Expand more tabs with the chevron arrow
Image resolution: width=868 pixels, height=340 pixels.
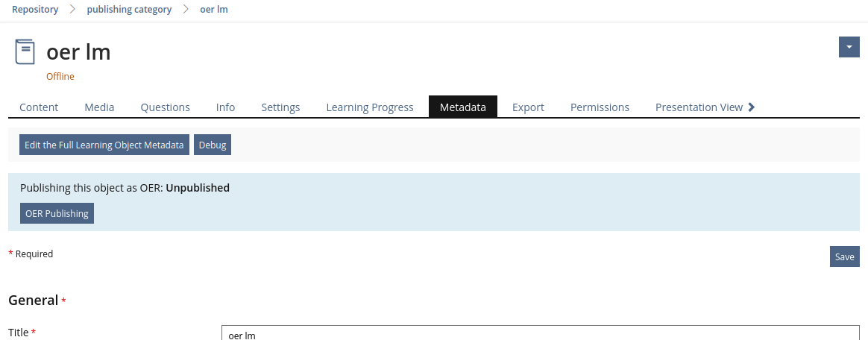[x=751, y=107]
